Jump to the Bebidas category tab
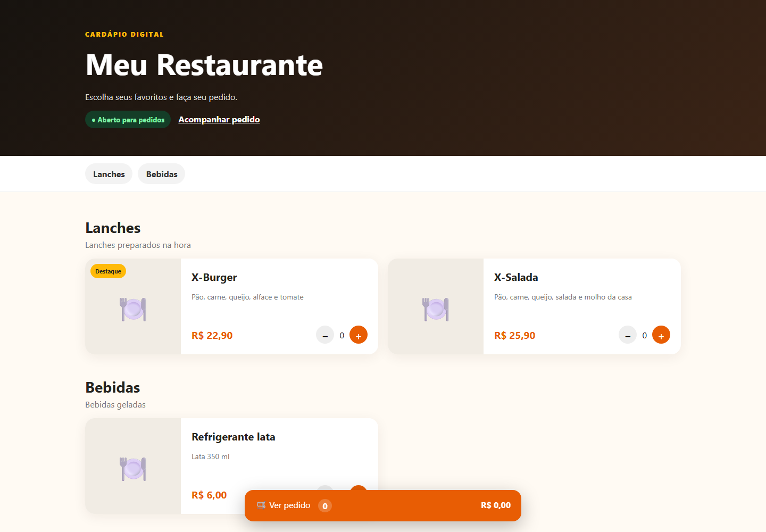The image size is (766, 532). (162, 174)
